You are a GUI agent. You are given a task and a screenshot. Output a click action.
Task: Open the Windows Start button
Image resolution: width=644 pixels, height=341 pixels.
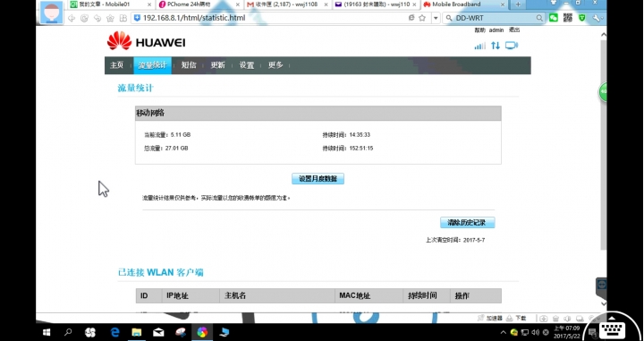point(47,332)
